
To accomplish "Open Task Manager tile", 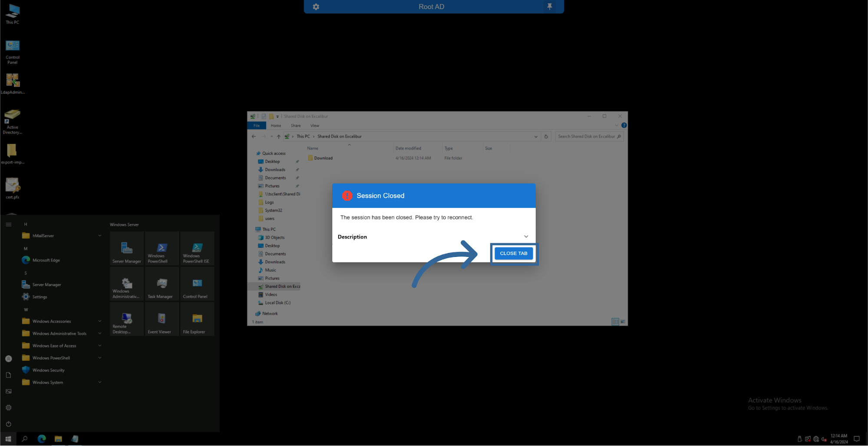I will coord(162,285).
